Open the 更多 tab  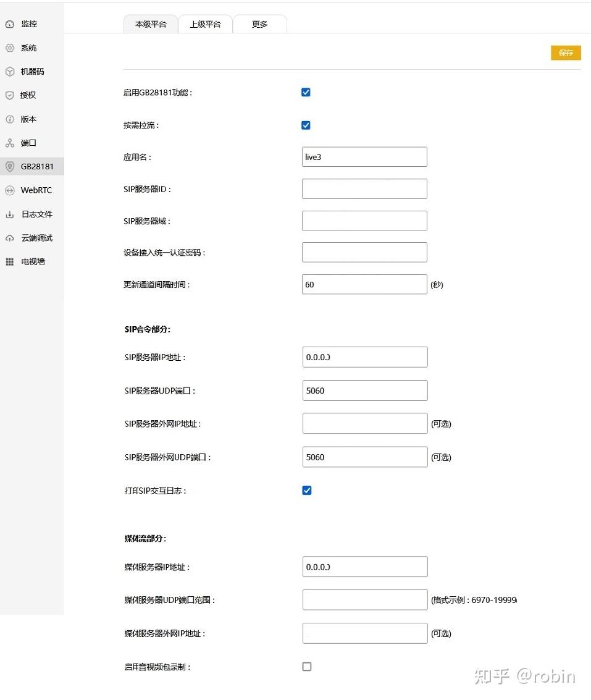pos(259,24)
